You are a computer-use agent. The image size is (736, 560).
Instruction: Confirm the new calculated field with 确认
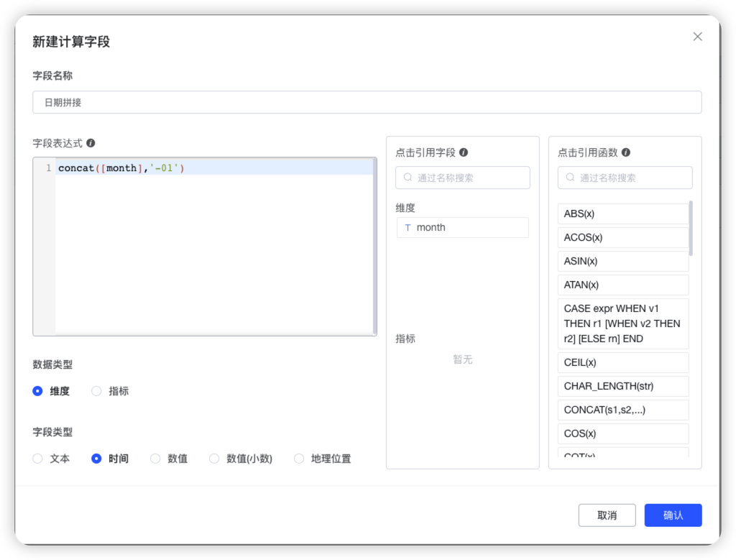(673, 515)
